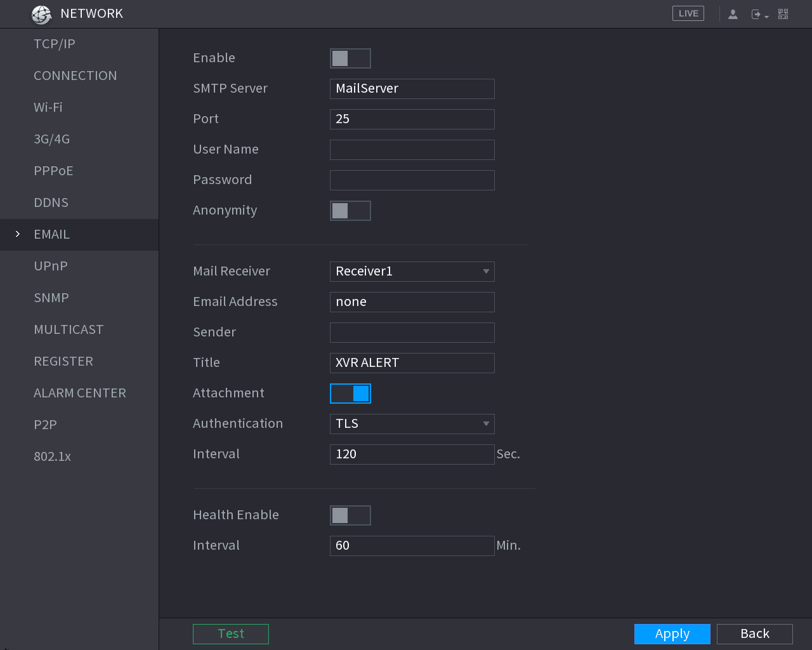Click the Interval seconds field

coord(412,454)
